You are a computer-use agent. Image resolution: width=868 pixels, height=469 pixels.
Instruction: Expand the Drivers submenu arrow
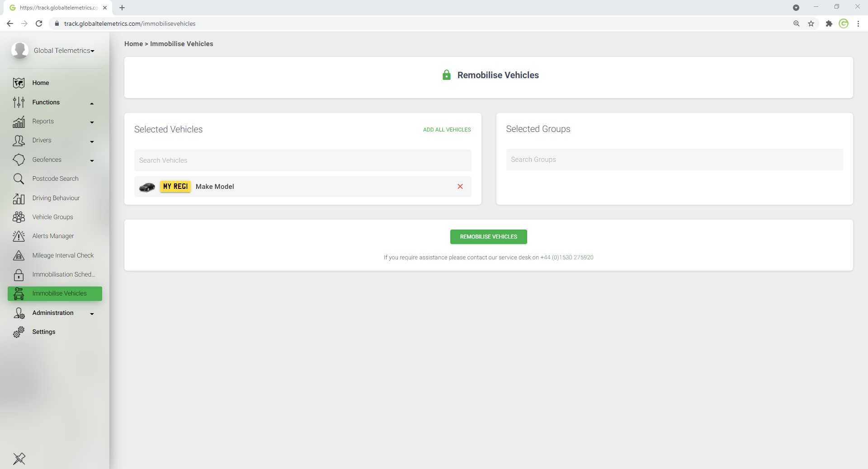click(x=92, y=141)
